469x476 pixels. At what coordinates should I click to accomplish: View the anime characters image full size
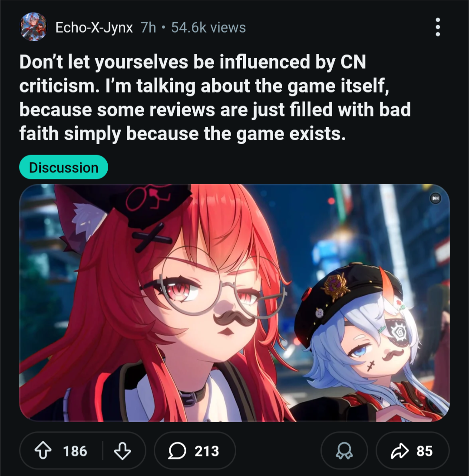click(234, 303)
